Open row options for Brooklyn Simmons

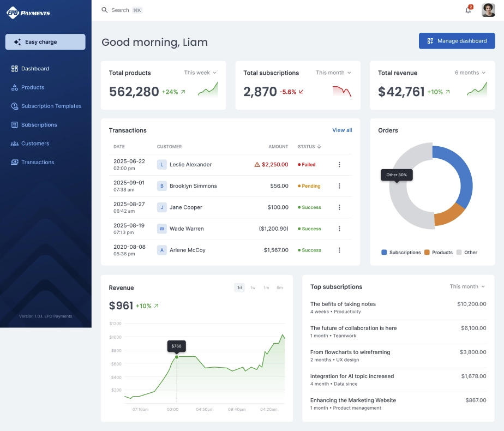click(339, 186)
